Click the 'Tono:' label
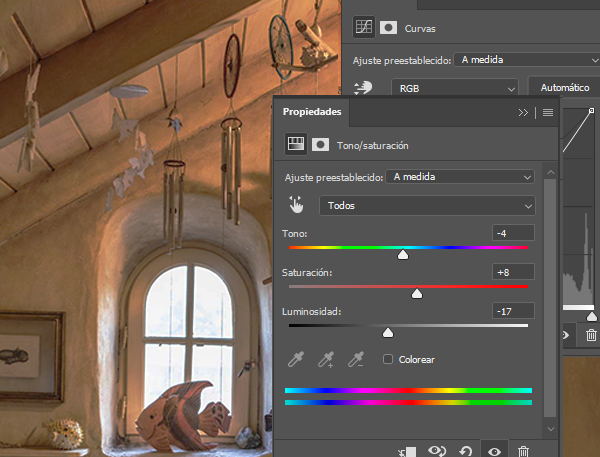The width and height of the screenshot is (600, 457). 294,233
